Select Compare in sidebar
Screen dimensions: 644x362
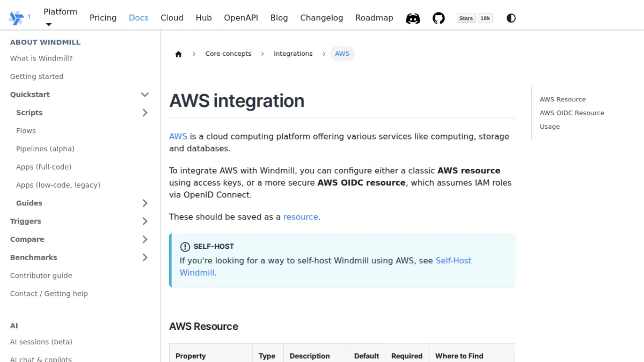click(27, 239)
